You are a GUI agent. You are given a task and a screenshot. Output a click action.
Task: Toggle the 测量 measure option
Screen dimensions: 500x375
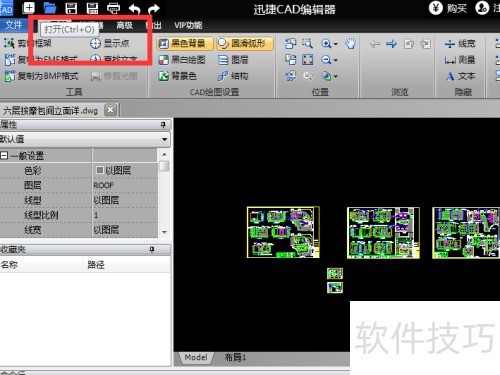(x=460, y=60)
